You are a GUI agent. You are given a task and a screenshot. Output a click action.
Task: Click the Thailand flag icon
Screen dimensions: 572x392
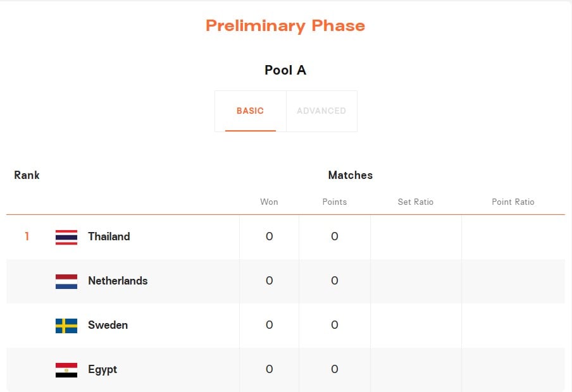tap(66, 237)
